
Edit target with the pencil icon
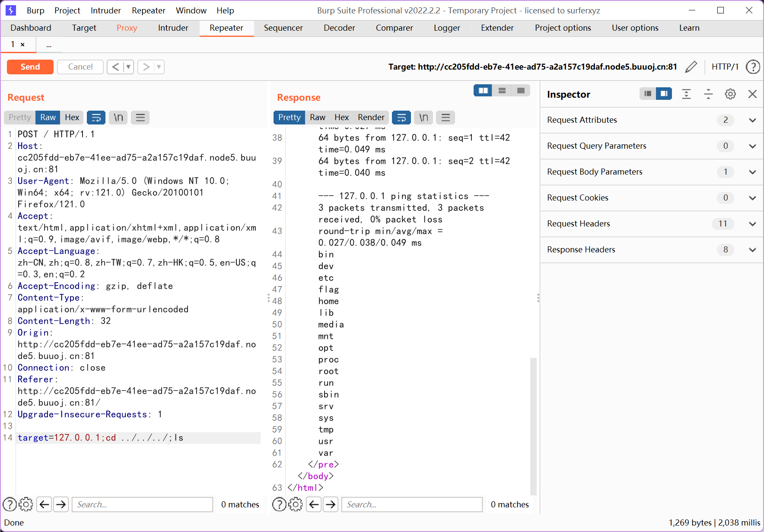pyautogui.click(x=691, y=67)
